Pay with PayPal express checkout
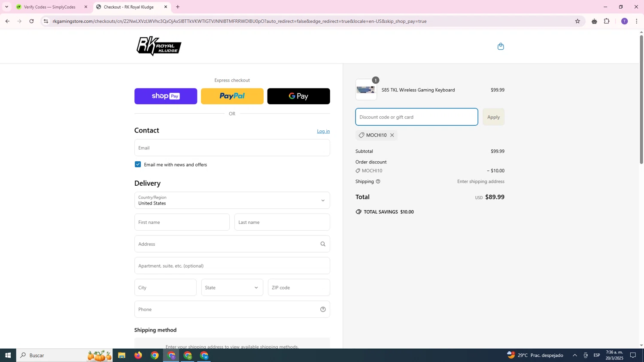Viewport: 644px width, 362px height. (x=232, y=96)
